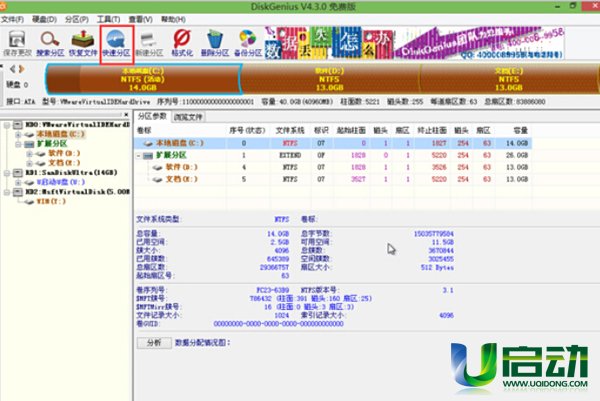Select 本地磁盘(C:) row in partition table
The image size is (600, 401).
tap(333, 143)
